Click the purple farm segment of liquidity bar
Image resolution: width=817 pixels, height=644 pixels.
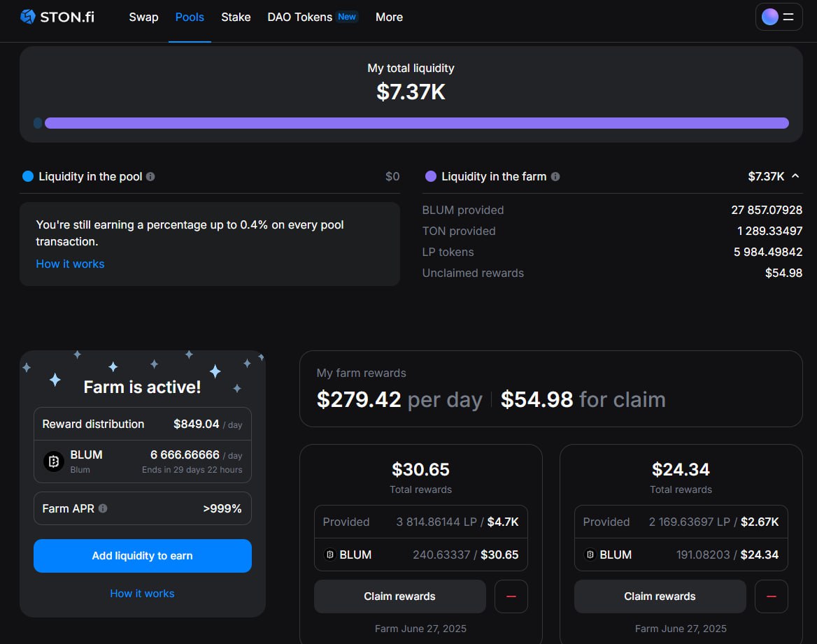point(417,123)
